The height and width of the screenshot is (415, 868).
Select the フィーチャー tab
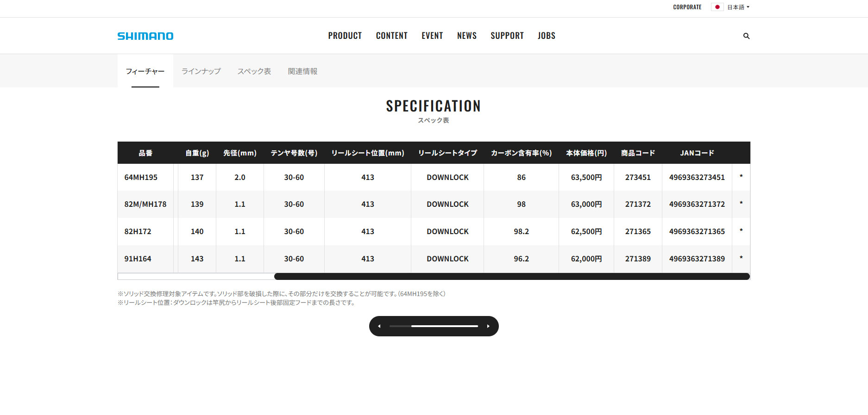point(145,71)
